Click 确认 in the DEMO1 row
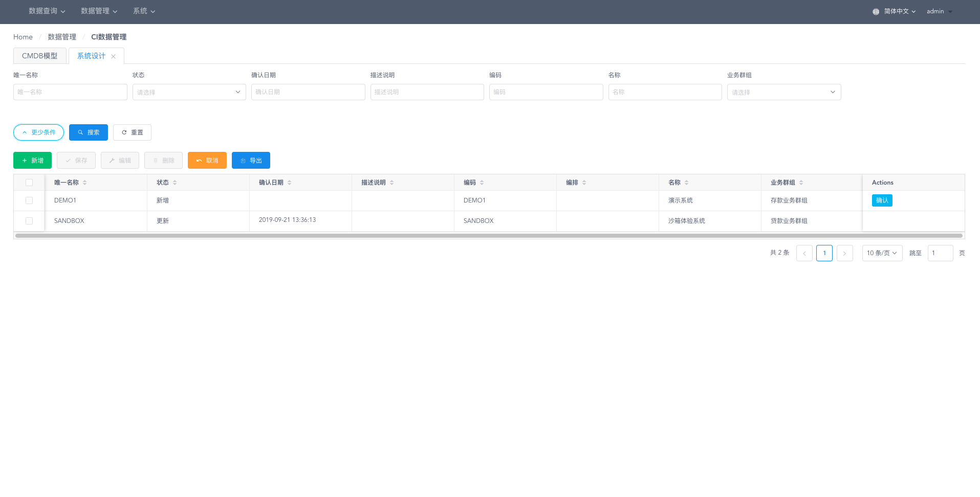The image size is (980, 497). pyautogui.click(x=882, y=200)
